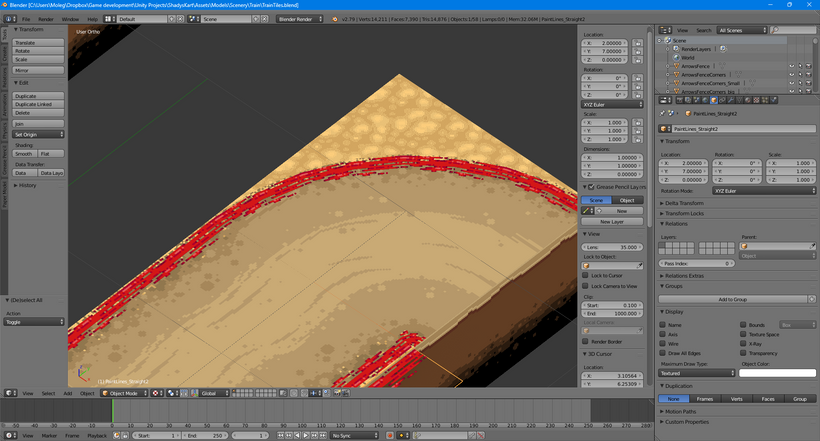
Task: Click the record button in the timeline
Action: (x=390, y=435)
